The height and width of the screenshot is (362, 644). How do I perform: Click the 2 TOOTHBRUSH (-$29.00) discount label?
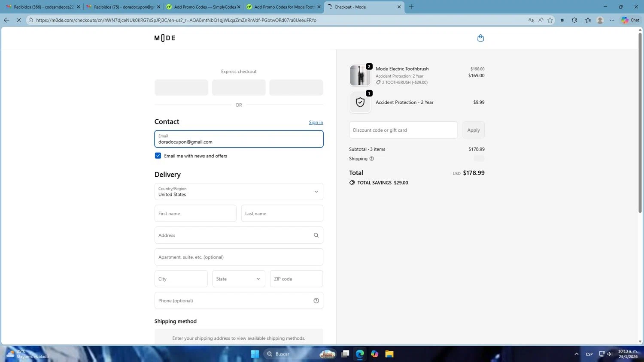click(405, 82)
